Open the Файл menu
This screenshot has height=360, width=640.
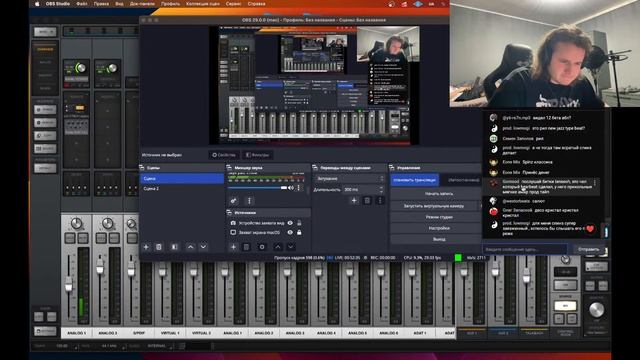tap(82, 4)
